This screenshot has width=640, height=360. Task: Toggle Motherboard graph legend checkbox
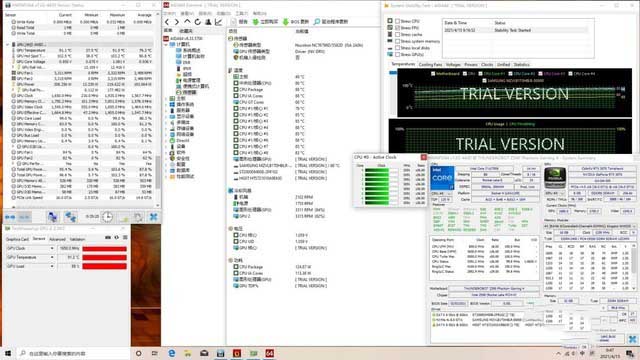pos(433,74)
